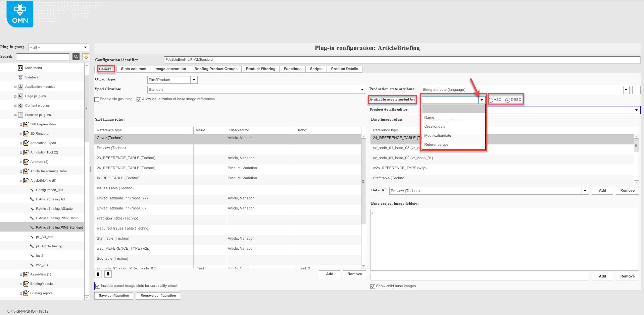Open the Object type dropdown
The height and width of the screenshot is (315, 644).
click(x=194, y=80)
